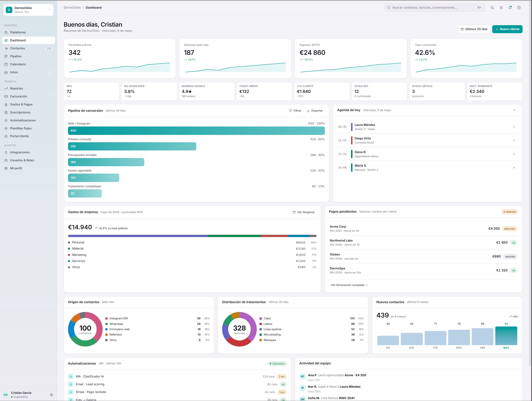Click the sparkle theme icon in header
532x401 pixels.
coord(501,7)
